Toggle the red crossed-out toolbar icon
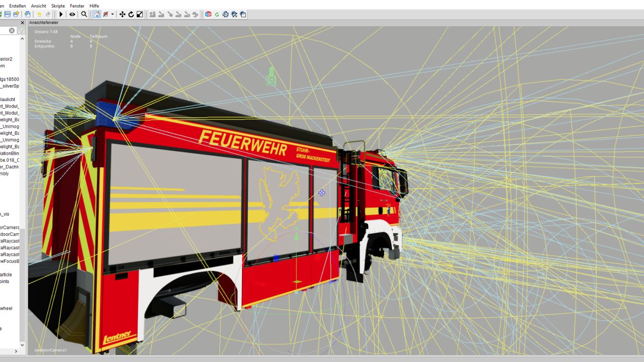 coord(106,15)
